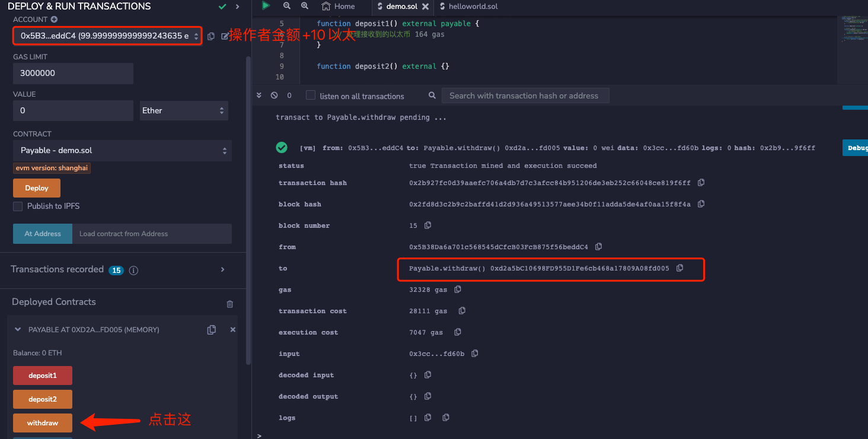Collapse the terminal with double chevron
Screen dimensions: 868x439
click(259, 95)
